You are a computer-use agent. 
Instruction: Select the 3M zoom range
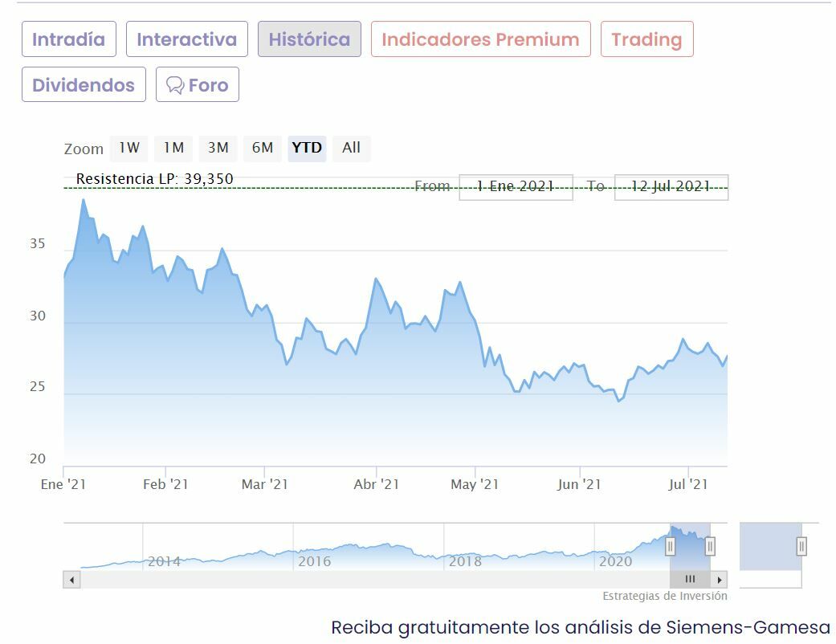tap(218, 148)
